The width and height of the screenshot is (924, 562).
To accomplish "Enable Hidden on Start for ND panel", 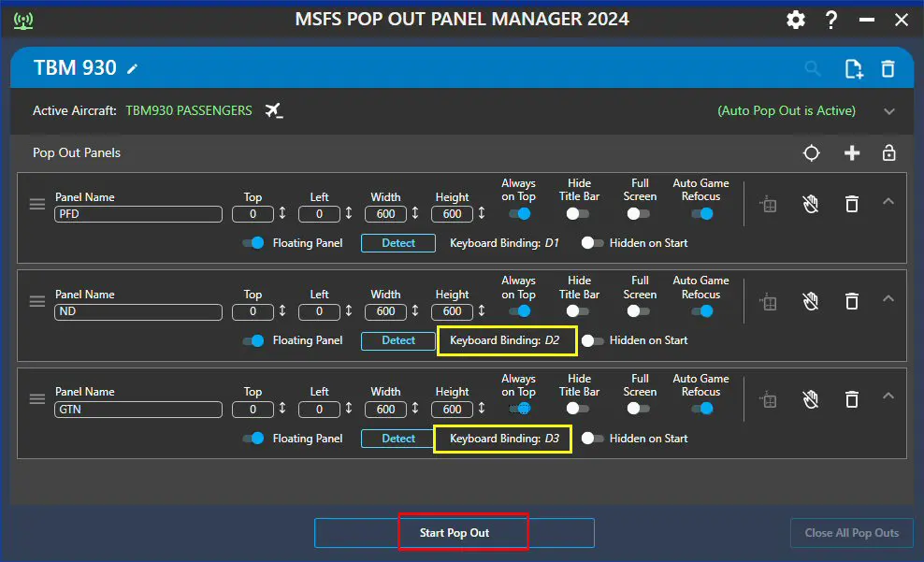I will click(592, 340).
